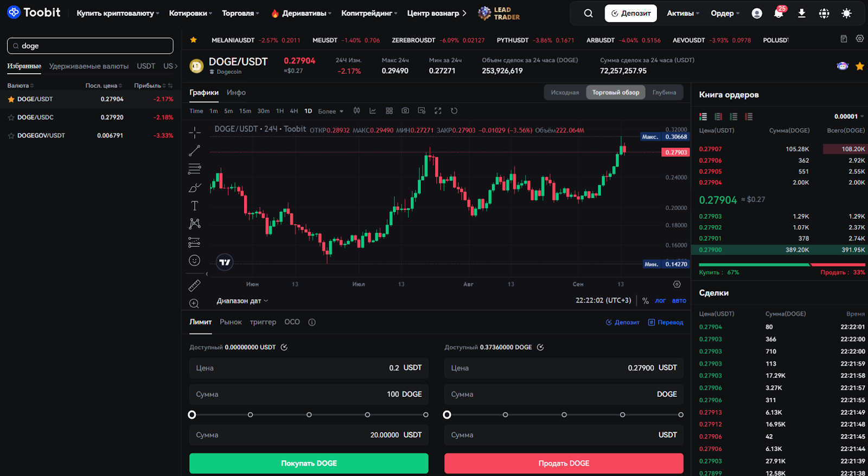
Task: Open the chart patterns tool
Action: 194,224
